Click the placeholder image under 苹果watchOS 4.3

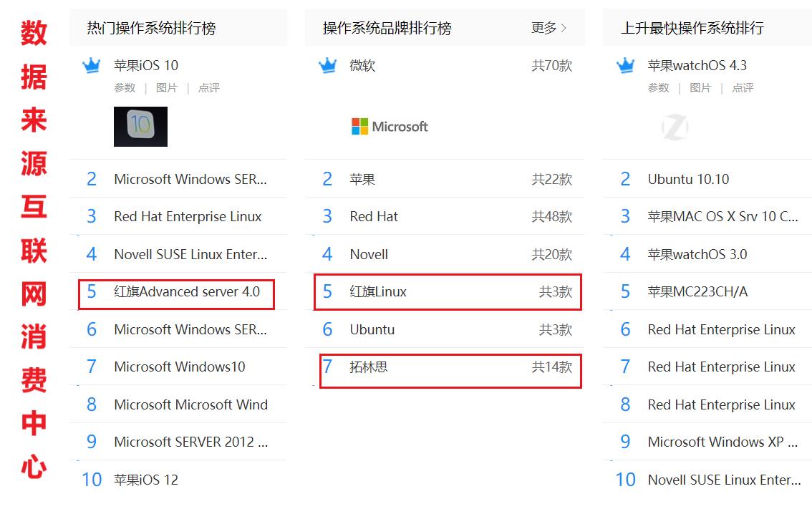675,127
